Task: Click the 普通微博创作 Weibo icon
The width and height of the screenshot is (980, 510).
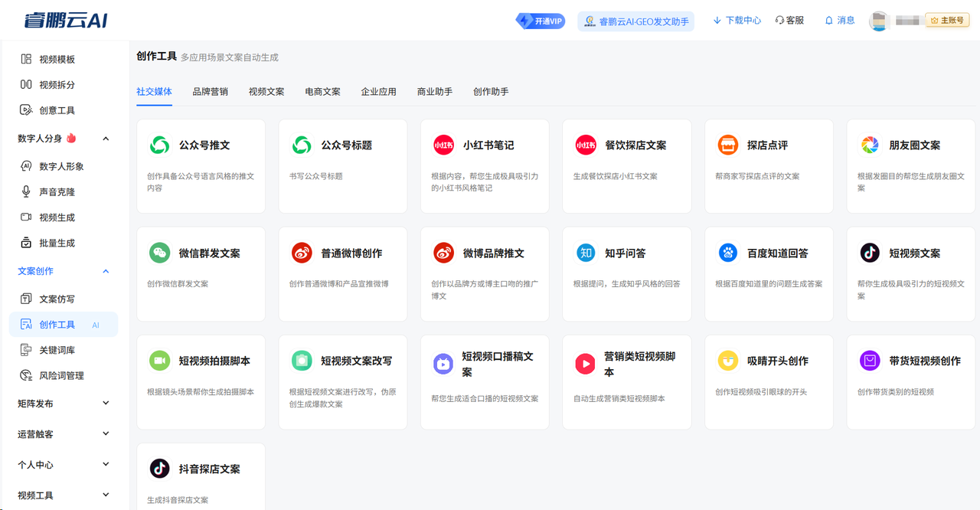Action: [x=302, y=253]
